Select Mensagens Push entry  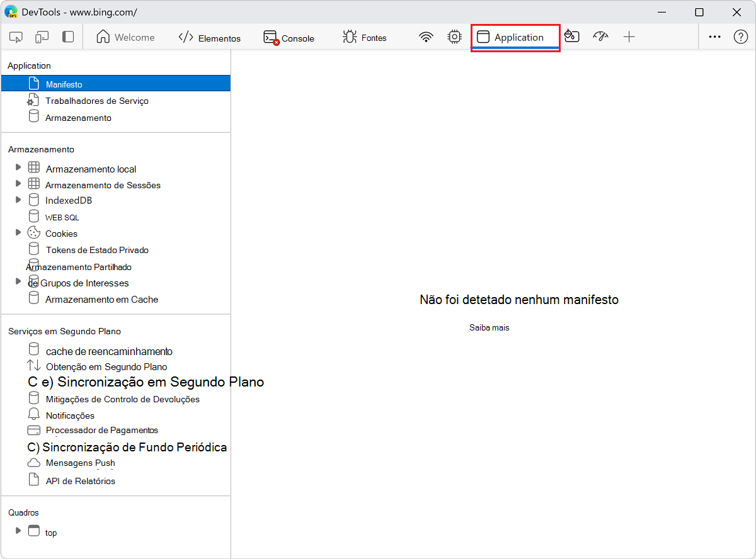point(81,463)
